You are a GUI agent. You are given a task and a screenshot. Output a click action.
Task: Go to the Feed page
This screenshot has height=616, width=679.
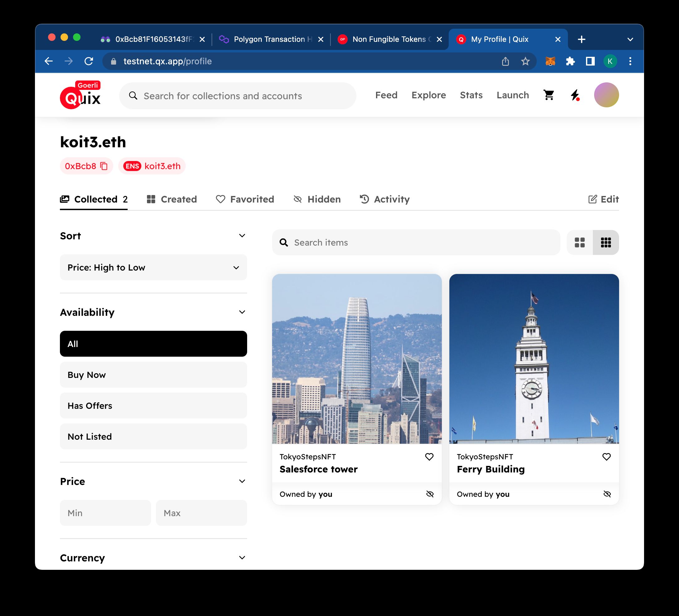click(386, 95)
